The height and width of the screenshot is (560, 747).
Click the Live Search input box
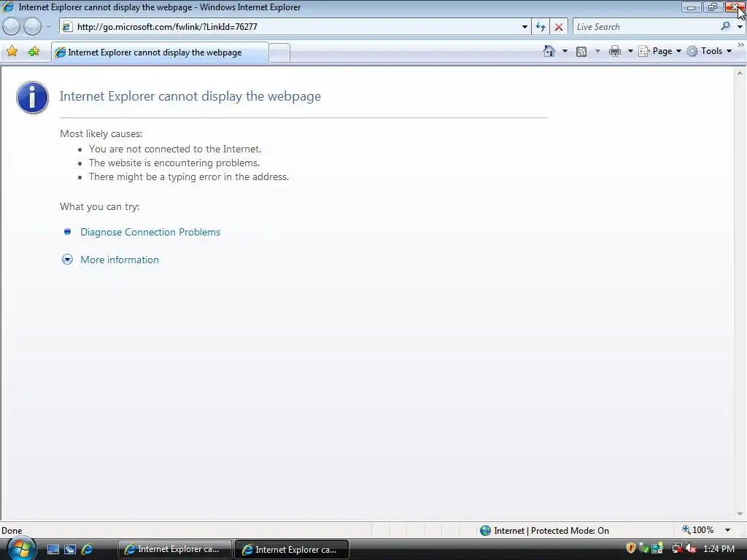646,27
